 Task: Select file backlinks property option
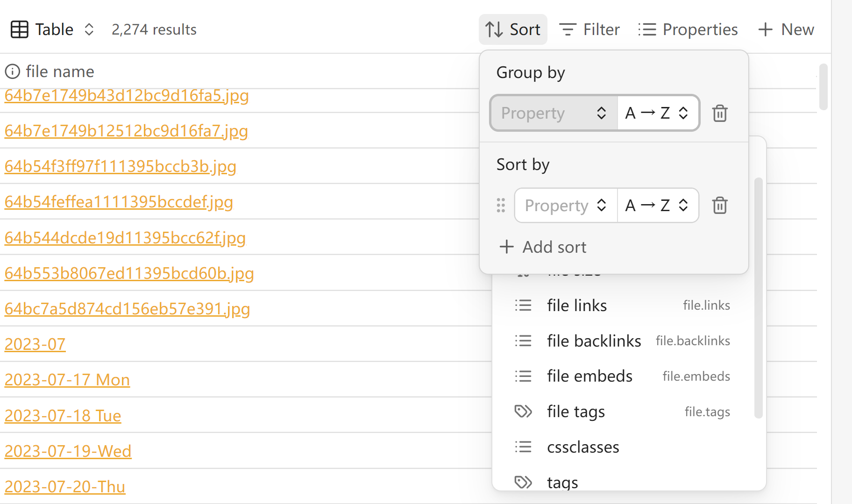coord(594,341)
